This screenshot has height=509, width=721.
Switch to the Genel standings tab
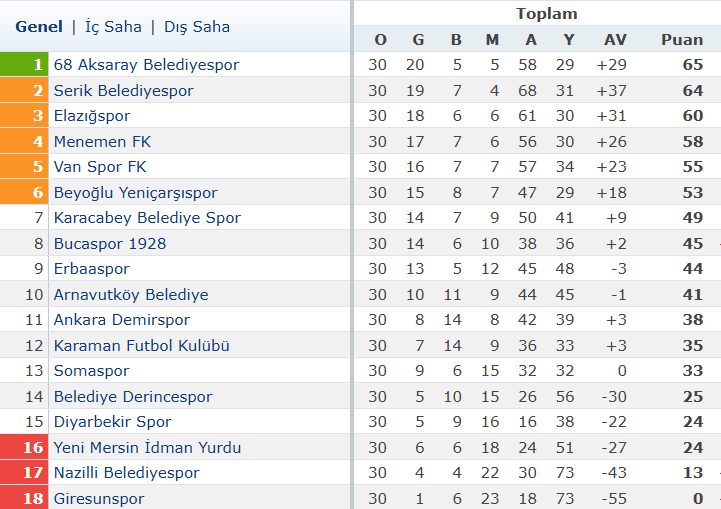39,27
